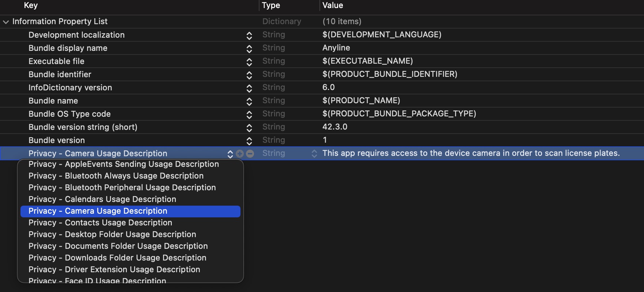Image resolution: width=644 pixels, height=292 pixels.
Task: Edit the camera usage description text value
Action: (x=471, y=153)
